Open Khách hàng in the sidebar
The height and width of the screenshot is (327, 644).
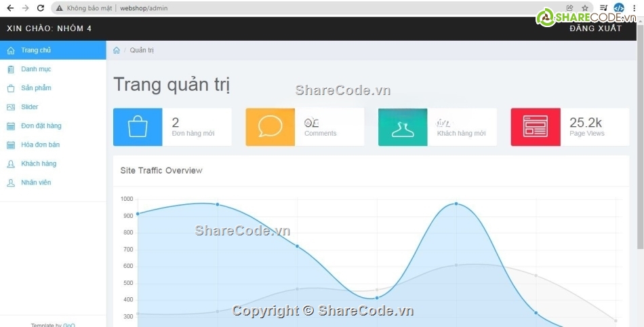(x=53, y=163)
